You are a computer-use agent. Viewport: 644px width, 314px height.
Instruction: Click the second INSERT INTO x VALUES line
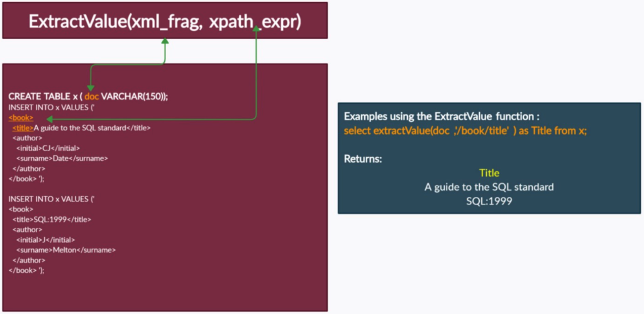[x=52, y=199]
